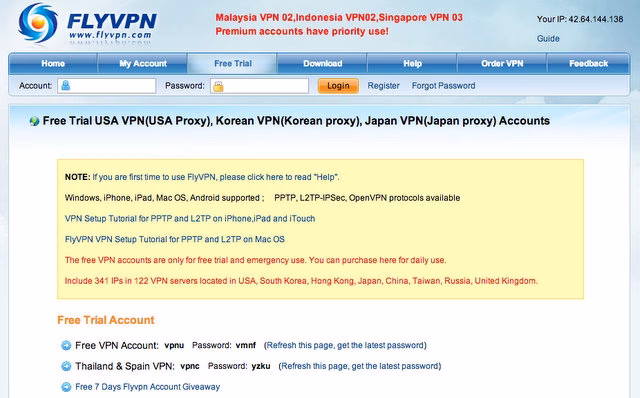
Task: Open the Guide link under Your IP
Action: tap(548, 38)
